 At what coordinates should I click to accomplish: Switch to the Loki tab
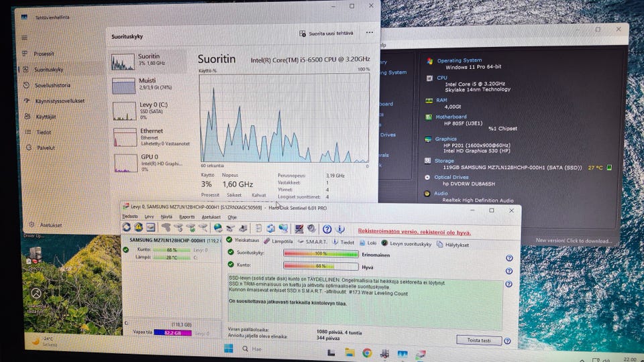pos(368,243)
